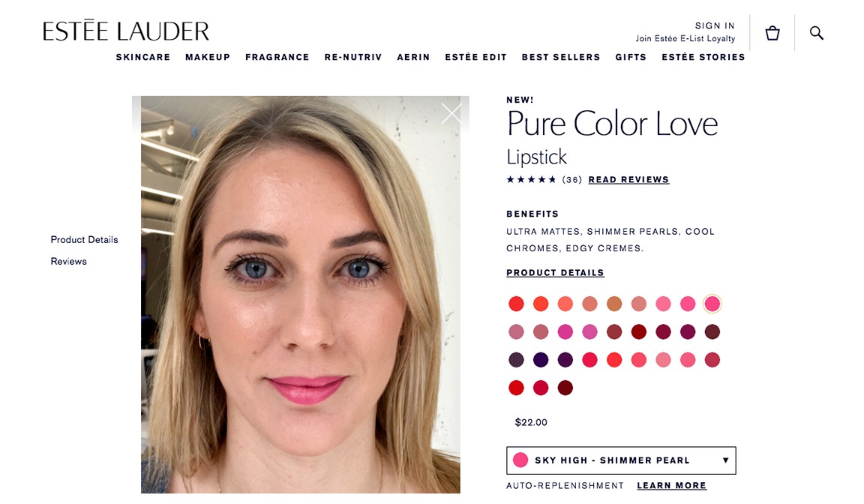Open the MAKEUP menu
The image size is (864, 504).
208,57
